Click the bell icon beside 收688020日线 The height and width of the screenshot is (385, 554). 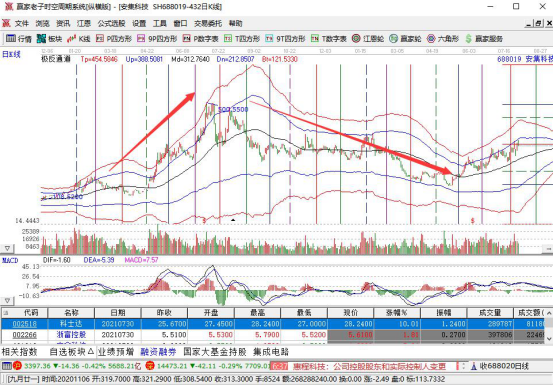(474, 366)
